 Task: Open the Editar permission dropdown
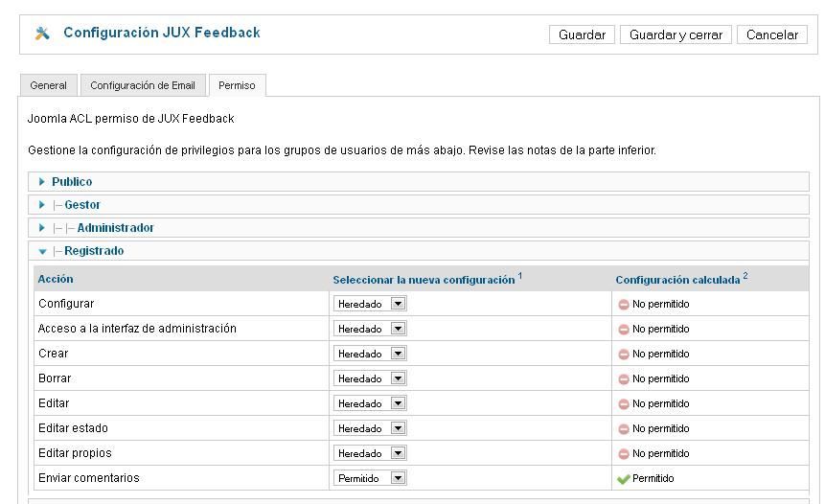coord(370,403)
